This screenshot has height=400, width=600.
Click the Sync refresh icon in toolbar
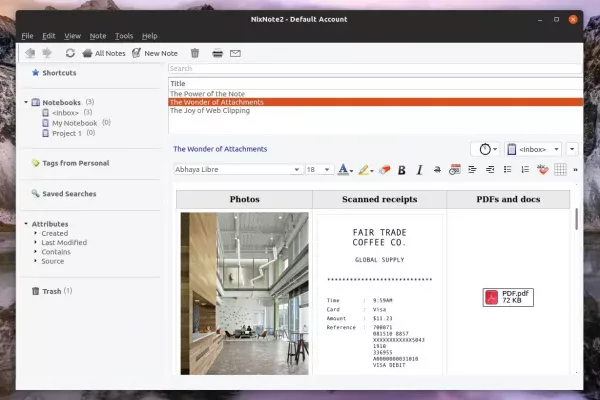[70, 53]
